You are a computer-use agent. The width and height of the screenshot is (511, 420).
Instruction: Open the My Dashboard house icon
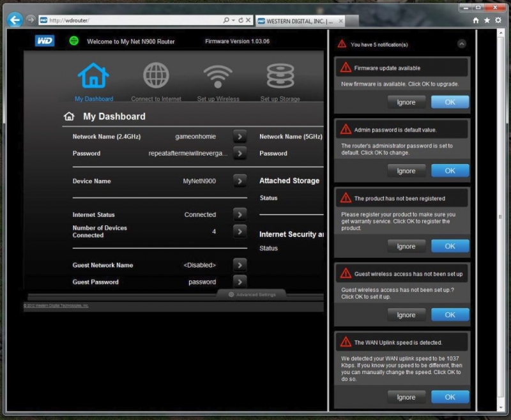(93, 75)
